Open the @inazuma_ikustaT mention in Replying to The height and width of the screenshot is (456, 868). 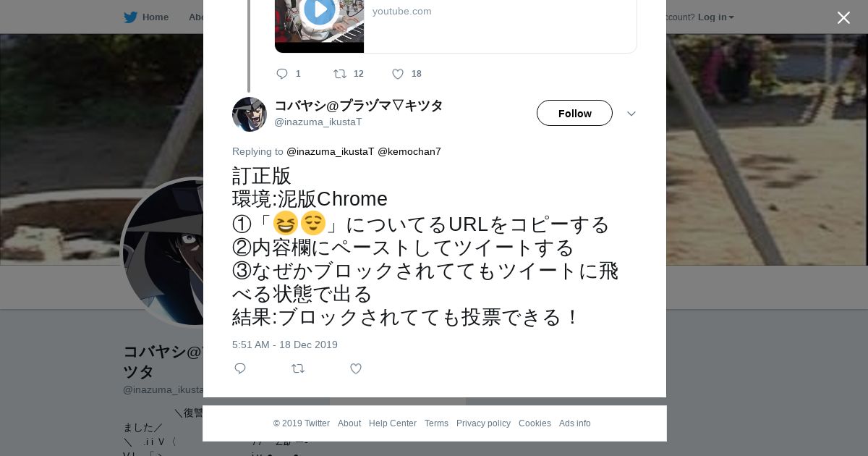click(x=330, y=151)
